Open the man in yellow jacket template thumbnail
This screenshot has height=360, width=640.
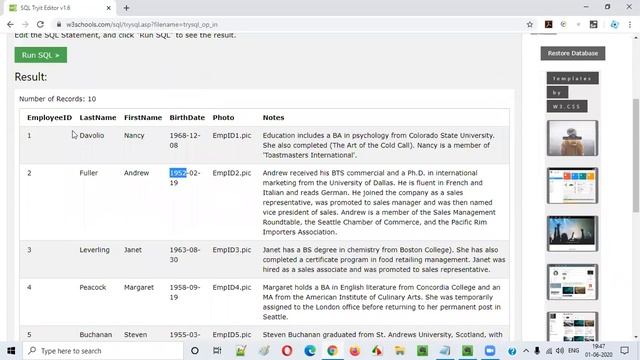click(572, 138)
